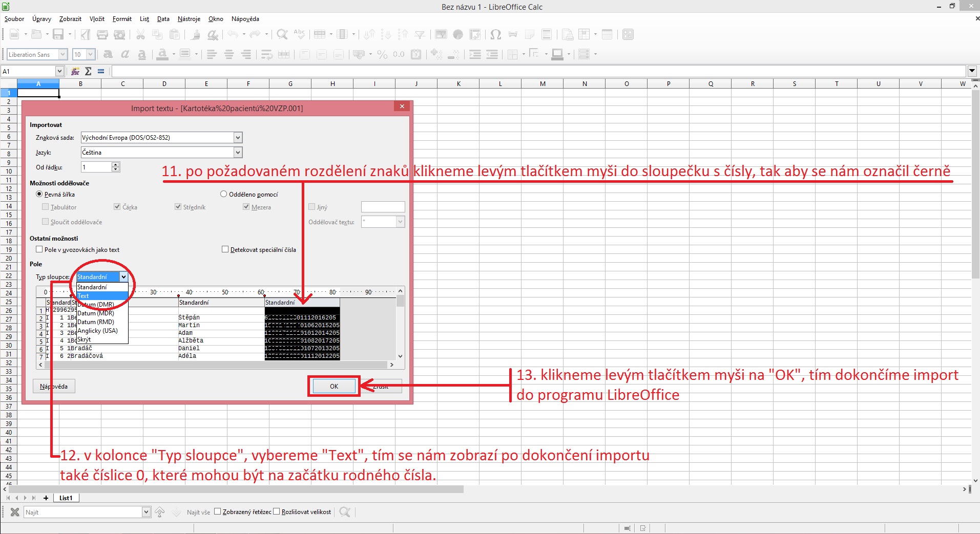Screen dimensions: 980x534
Task: Click the Sum sigma icon
Action: tap(88, 71)
